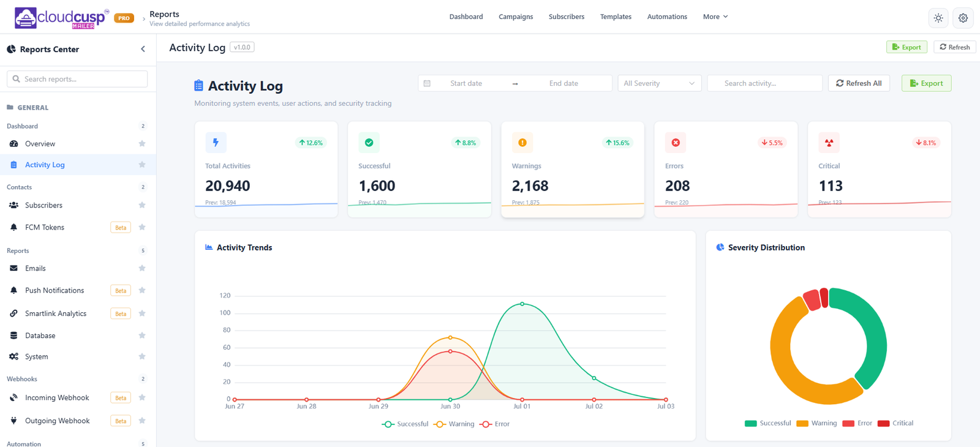
Task: Toggle favorite star for Emails
Action: pyautogui.click(x=142, y=268)
